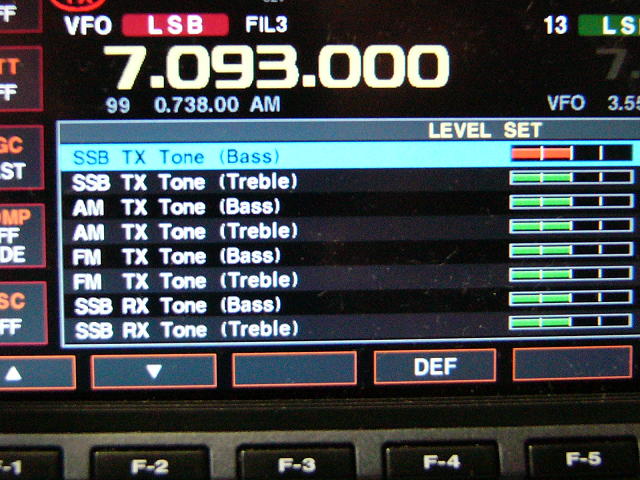The image size is (640, 480).
Task: Select the SSB TX Tone (Treble) item
Action: pyautogui.click(x=185, y=182)
